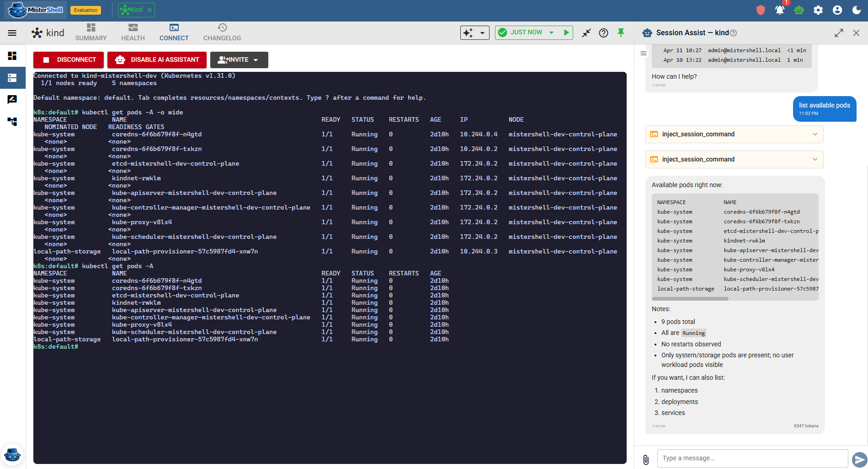Image resolution: width=868 pixels, height=469 pixels.
Task: Open the JUST NOW dropdown arrow
Action: pos(552,32)
